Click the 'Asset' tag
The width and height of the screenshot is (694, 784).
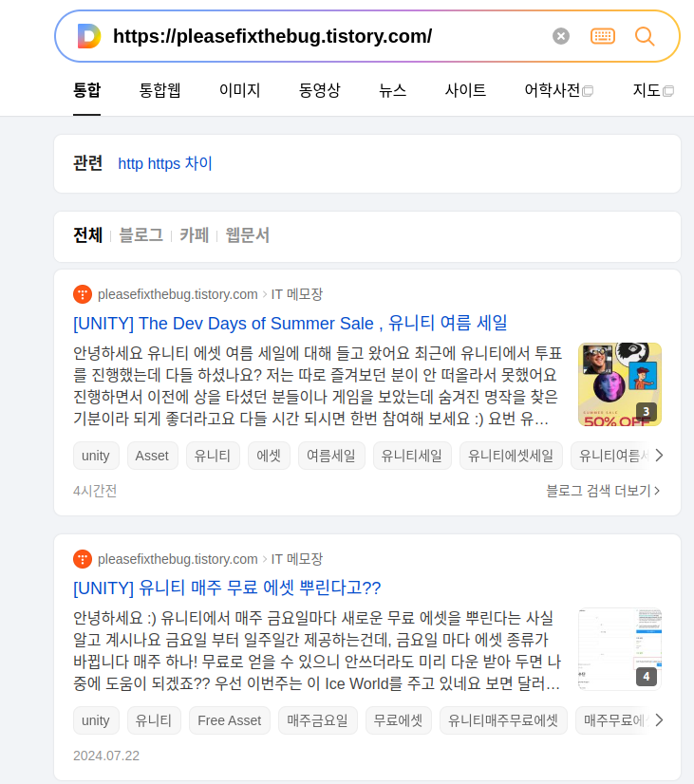pyautogui.click(x=153, y=456)
